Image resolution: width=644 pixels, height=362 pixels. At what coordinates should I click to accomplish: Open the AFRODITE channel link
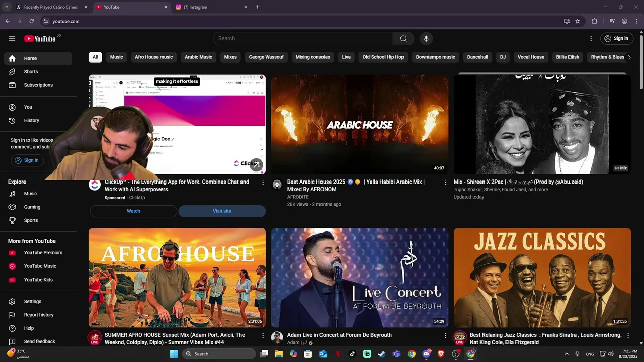298,197
